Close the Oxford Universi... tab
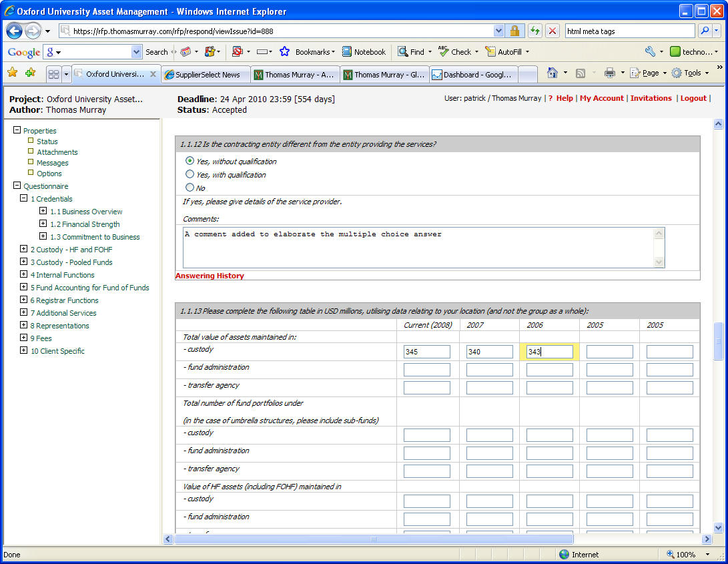The image size is (728, 564). pos(153,74)
